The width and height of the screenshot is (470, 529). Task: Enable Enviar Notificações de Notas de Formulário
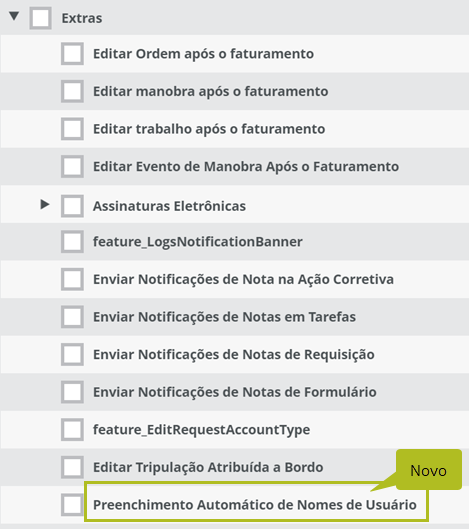[x=72, y=392]
